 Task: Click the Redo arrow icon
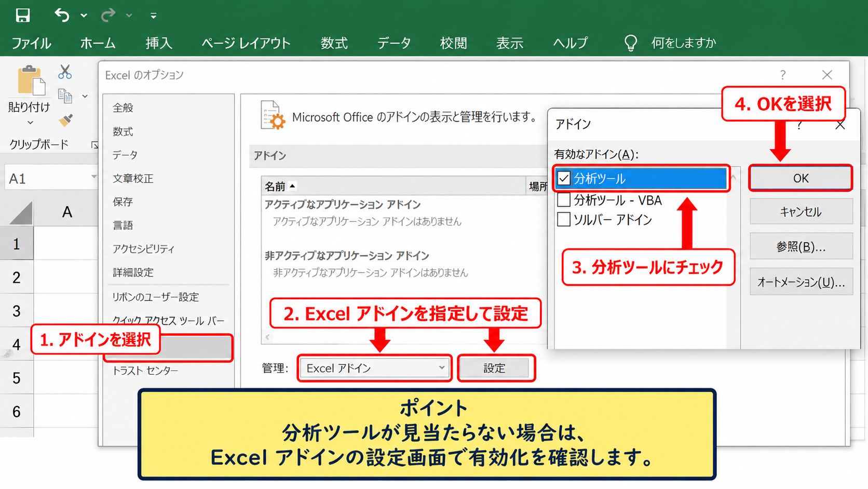(x=107, y=16)
